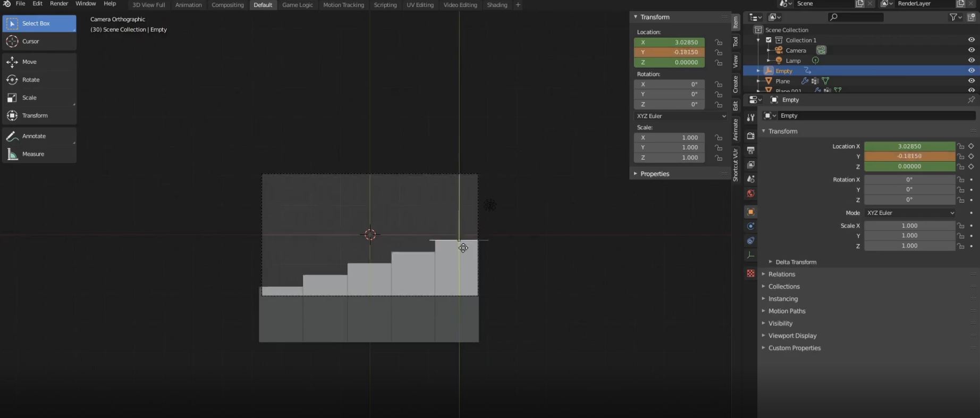Activate the Move tool
Screen dimensions: 980x418
39,62
